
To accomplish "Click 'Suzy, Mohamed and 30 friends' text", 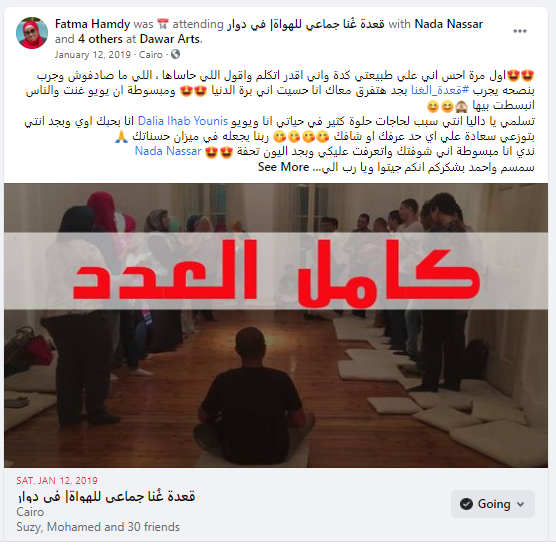I will (x=98, y=527).
